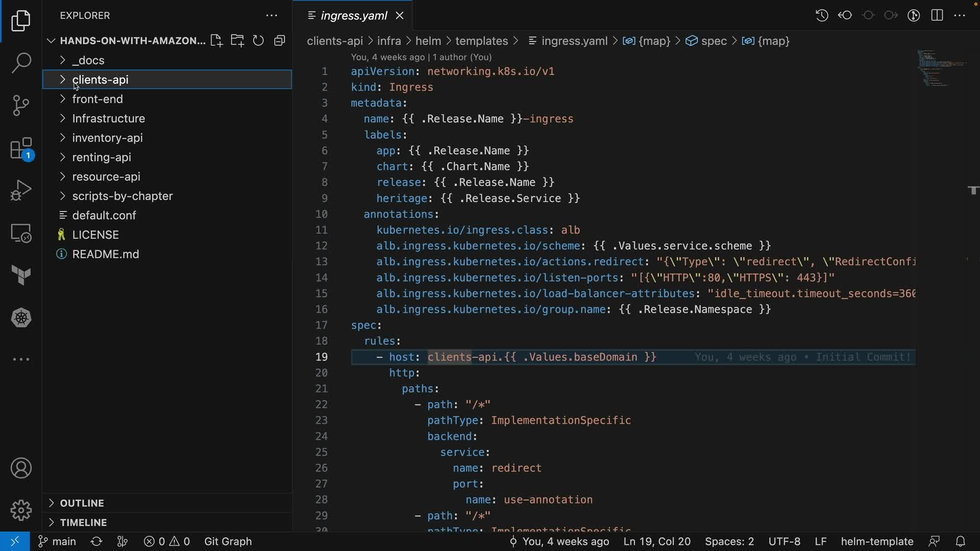Click the templates breadcrumb item
Image resolution: width=980 pixels, height=551 pixels.
481,41
